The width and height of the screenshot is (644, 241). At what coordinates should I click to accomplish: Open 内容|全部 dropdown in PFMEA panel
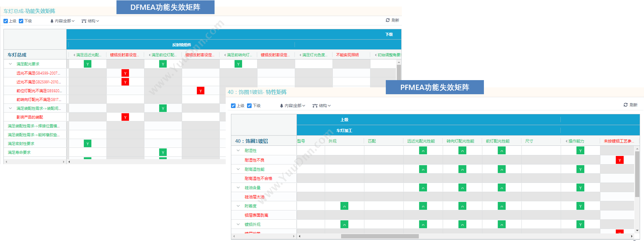pyautogui.click(x=293, y=106)
